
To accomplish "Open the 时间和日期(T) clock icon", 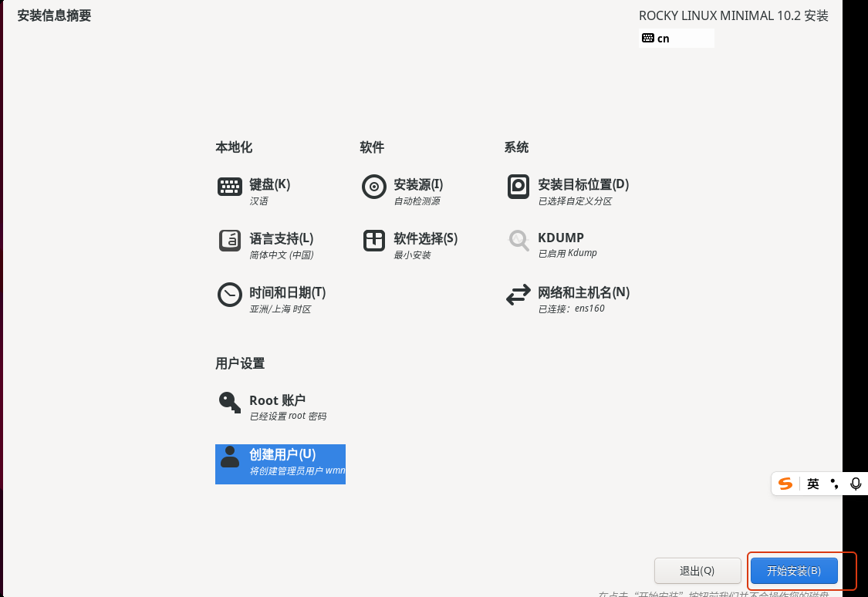I will click(230, 295).
